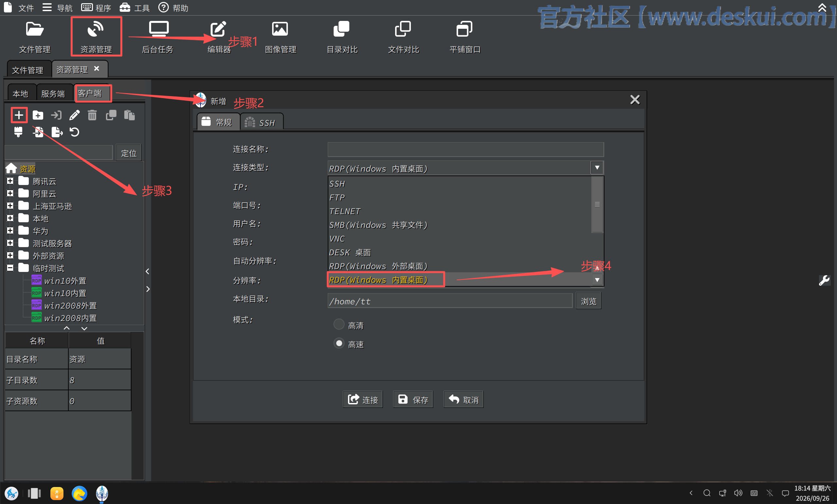The image size is (837, 504).
Task: Click the connection type list scrollbar
Action: [x=597, y=204]
